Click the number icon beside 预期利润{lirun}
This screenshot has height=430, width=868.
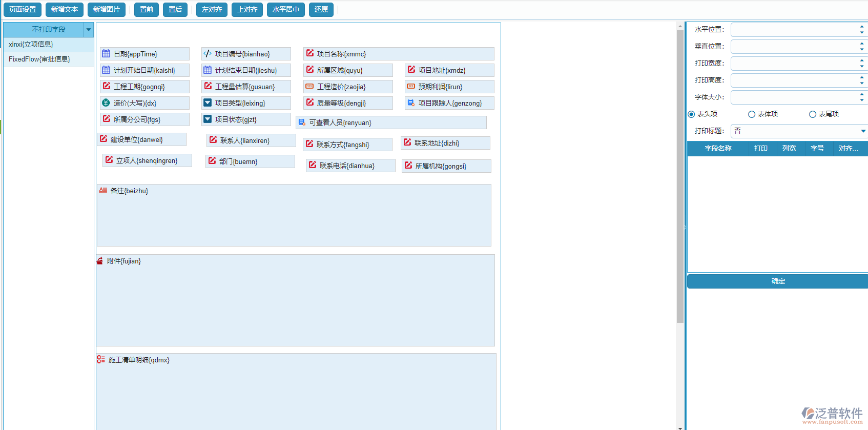pos(411,86)
